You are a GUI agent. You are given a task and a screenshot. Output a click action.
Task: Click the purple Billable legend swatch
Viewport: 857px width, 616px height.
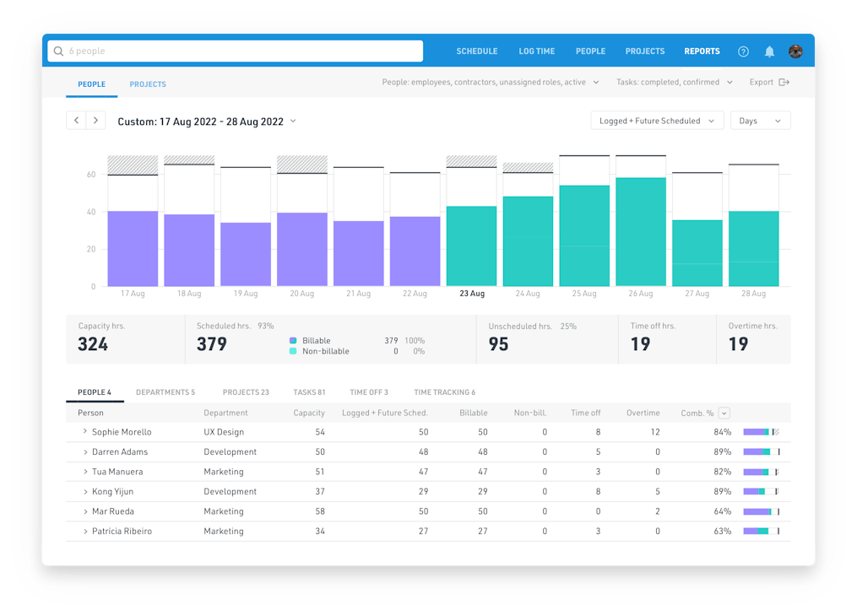tap(292, 341)
